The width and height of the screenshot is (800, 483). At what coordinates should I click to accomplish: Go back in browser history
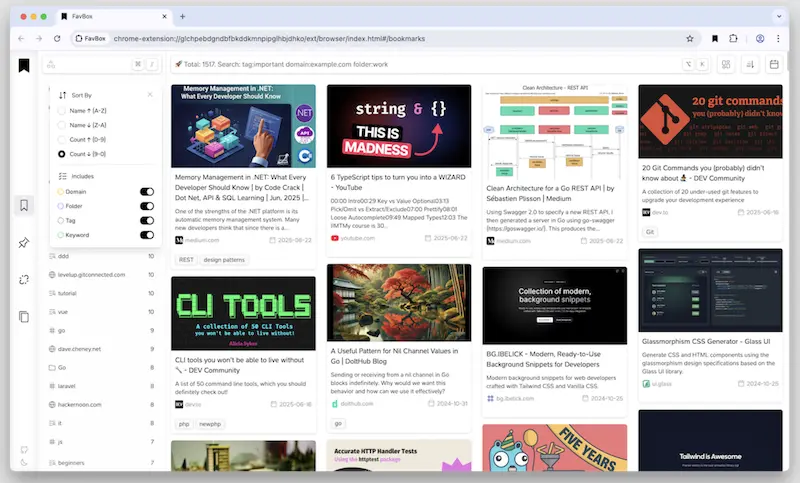21,38
